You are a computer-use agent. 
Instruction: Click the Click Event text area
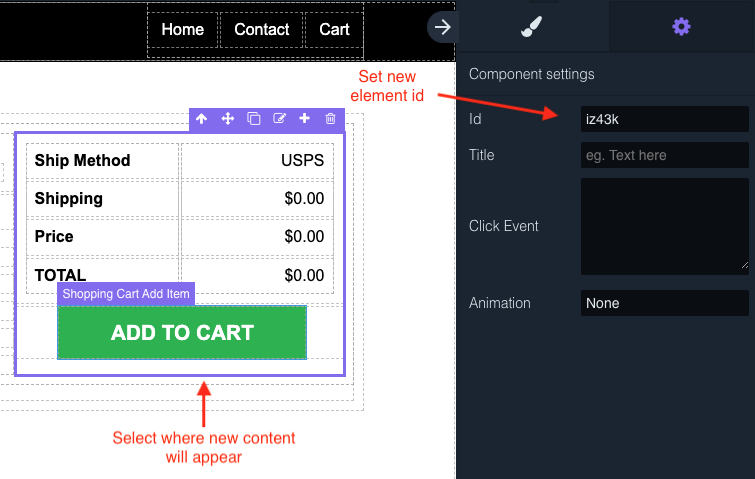[x=664, y=226]
